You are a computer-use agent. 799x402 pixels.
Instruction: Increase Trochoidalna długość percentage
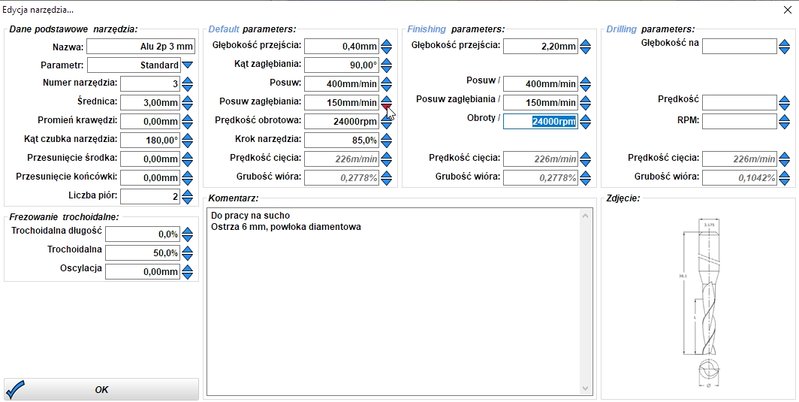187,231
